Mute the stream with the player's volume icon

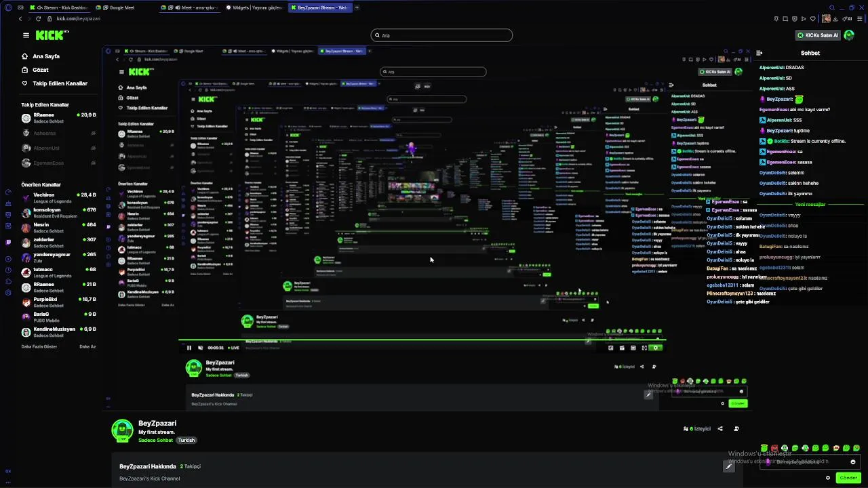[200, 348]
